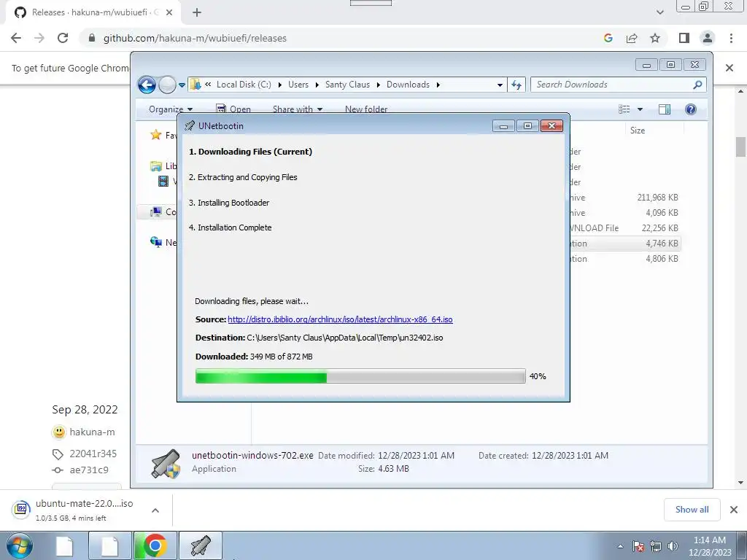Click the UNetbootin title bar icon
Image resolution: width=747 pixels, height=560 pixels.
pyautogui.click(x=190, y=125)
